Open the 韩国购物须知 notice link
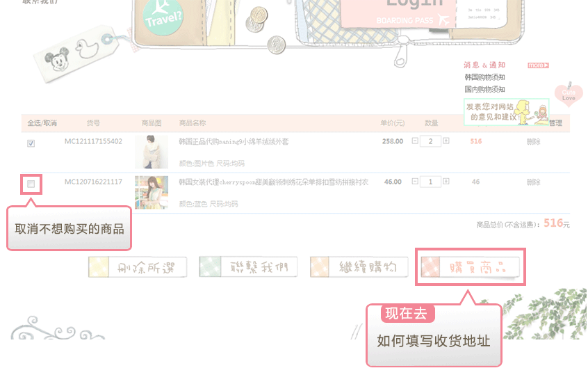This screenshot has width=588, height=391. point(484,77)
